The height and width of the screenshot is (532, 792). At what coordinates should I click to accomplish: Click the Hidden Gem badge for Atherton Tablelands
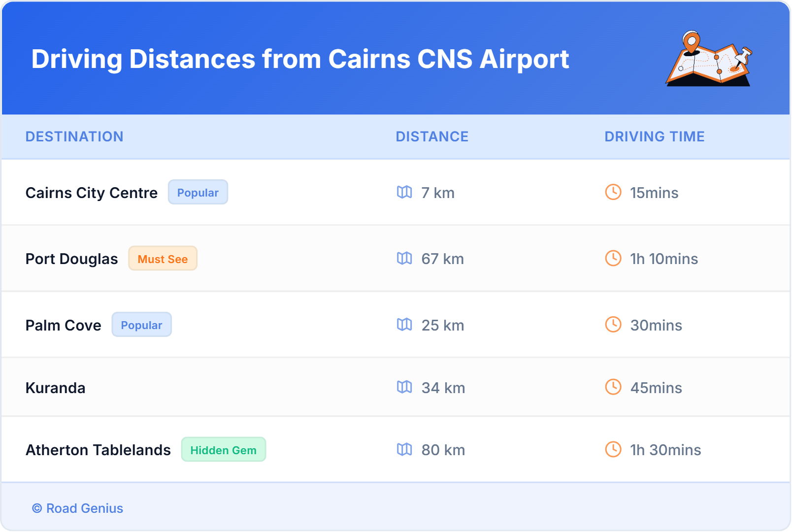point(223,450)
